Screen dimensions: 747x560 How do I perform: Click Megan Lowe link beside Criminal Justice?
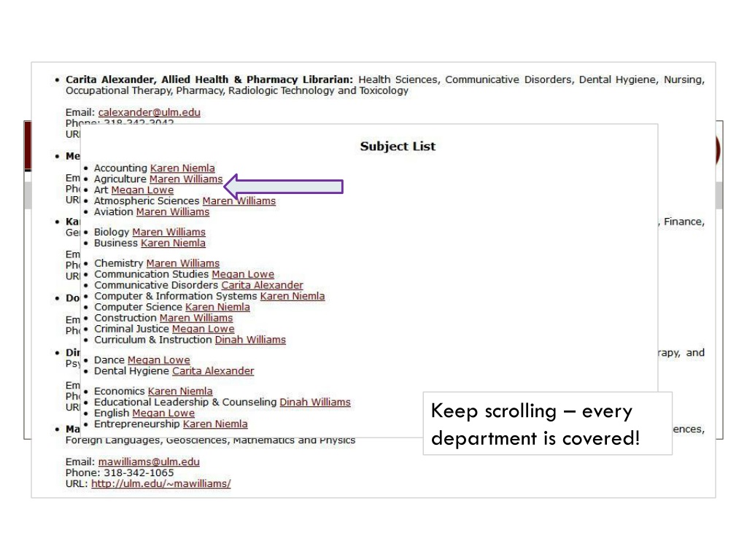(203, 329)
